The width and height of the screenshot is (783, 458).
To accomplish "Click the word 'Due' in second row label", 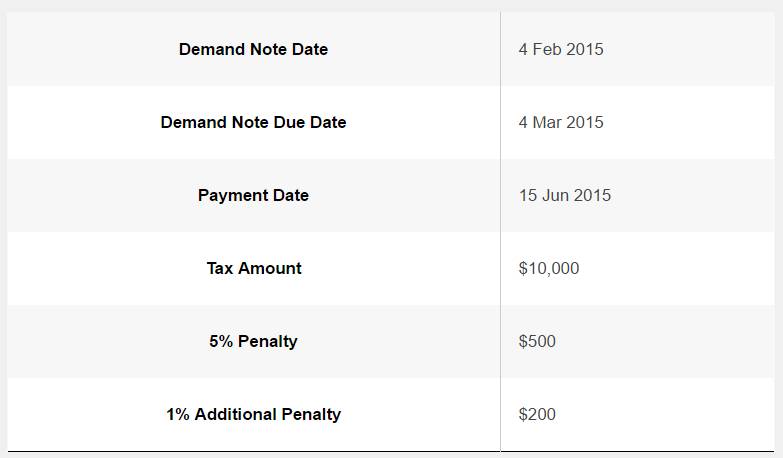I will [287, 122].
